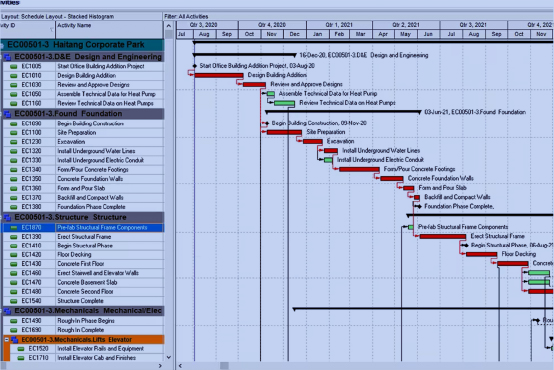
Task: Click the activity icon for EC1320
Action: pos(13,151)
